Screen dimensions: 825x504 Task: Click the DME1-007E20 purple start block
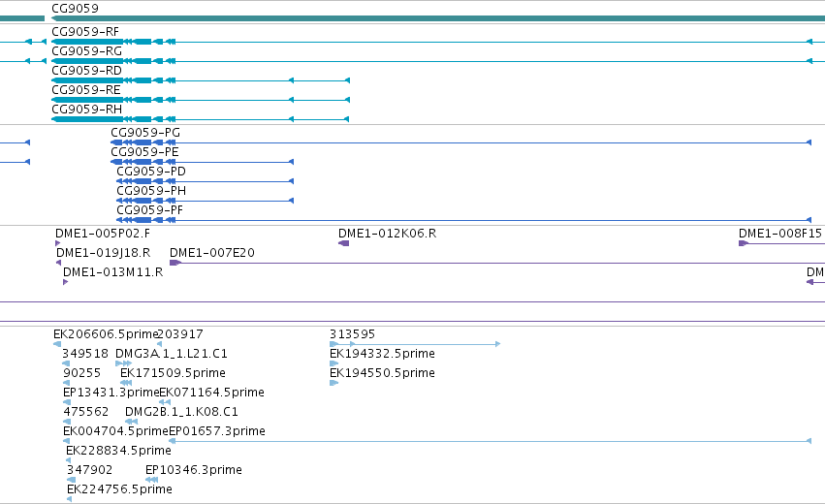pos(175,263)
